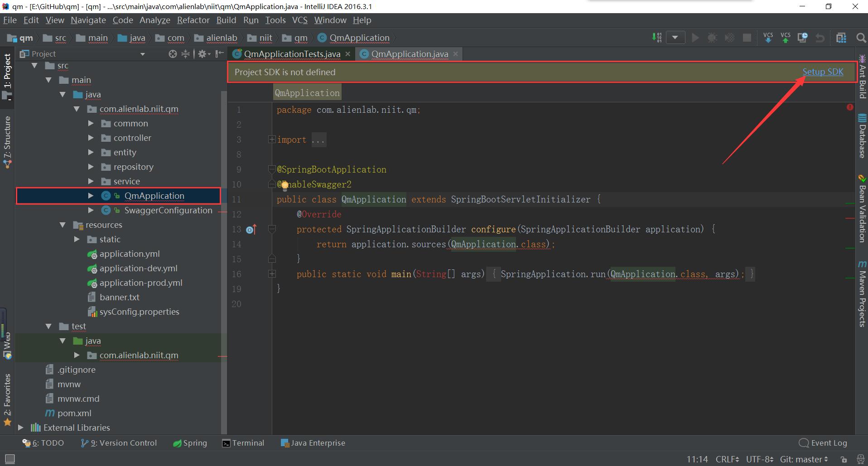Expand the static folder
Image resolution: width=868 pixels, height=466 pixels.
pos(77,239)
